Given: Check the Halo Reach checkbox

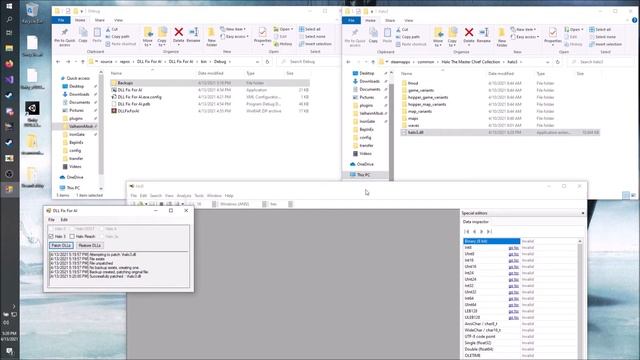Looking at the screenshot, I should click(x=72, y=236).
